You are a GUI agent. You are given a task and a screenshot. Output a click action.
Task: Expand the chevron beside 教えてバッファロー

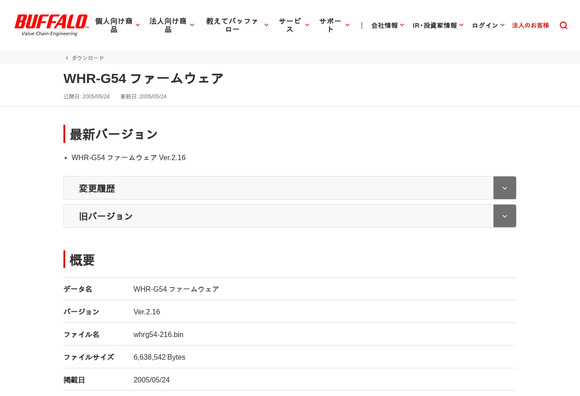tap(266, 25)
